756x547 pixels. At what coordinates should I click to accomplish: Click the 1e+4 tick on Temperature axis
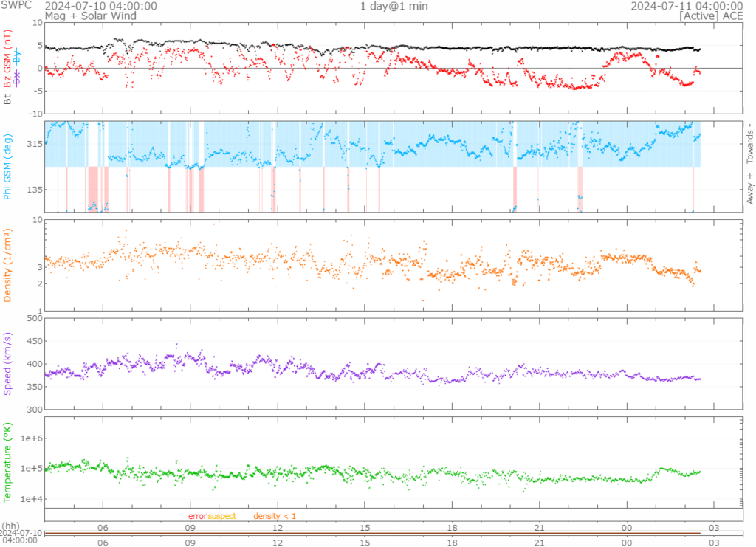(x=32, y=499)
